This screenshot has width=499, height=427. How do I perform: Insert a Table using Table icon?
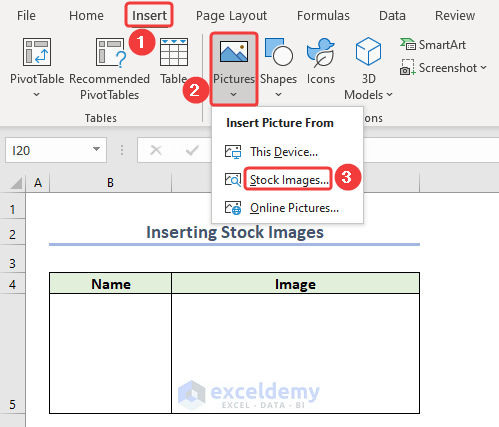pyautogui.click(x=174, y=52)
